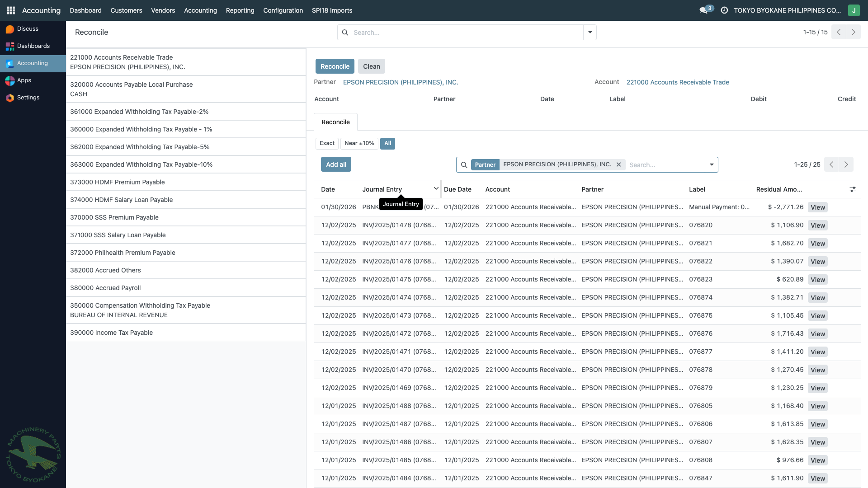Image resolution: width=868 pixels, height=488 pixels.
Task: Switch to SPI18 Imports menu
Action: coord(332,10)
